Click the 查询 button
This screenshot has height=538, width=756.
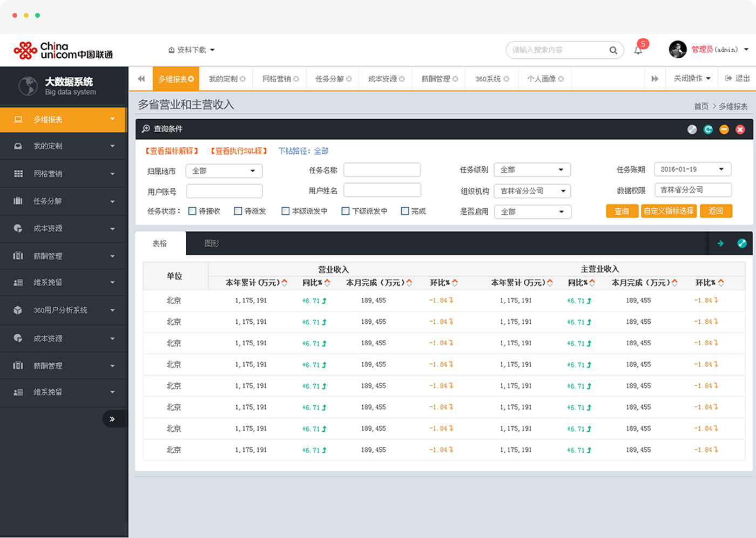coord(622,211)
